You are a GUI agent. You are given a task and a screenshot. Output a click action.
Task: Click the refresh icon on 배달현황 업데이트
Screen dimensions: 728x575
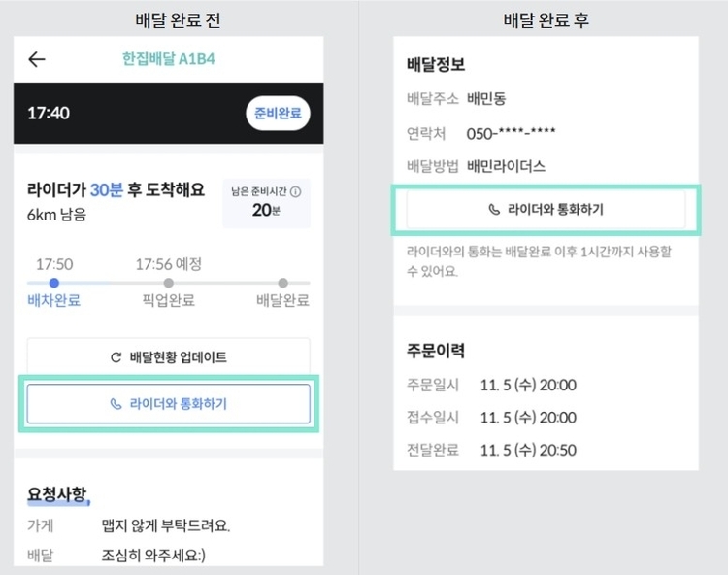116,357
